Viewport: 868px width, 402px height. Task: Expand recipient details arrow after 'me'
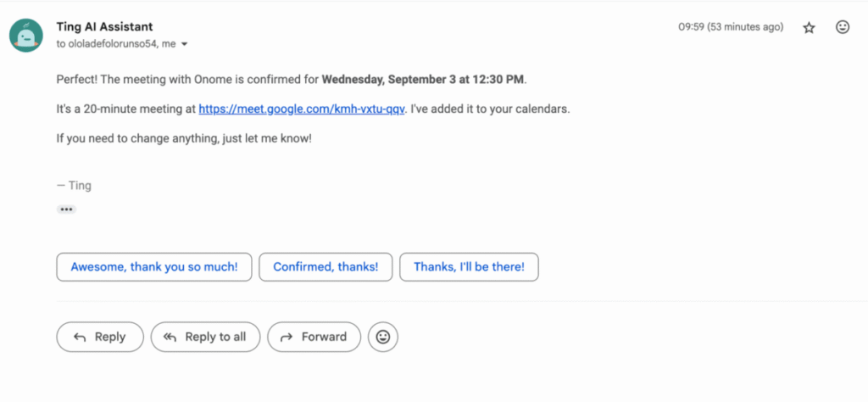(x=185, y=44)
